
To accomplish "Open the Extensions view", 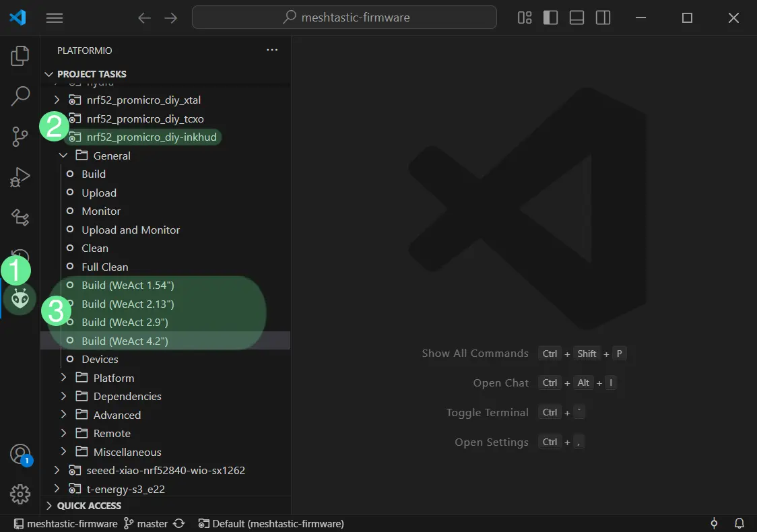I will (20, 218).
